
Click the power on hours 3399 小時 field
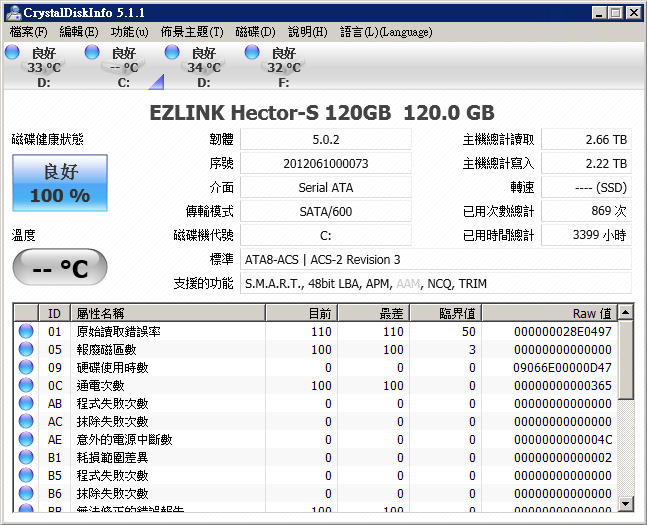(x=586, y=235)
